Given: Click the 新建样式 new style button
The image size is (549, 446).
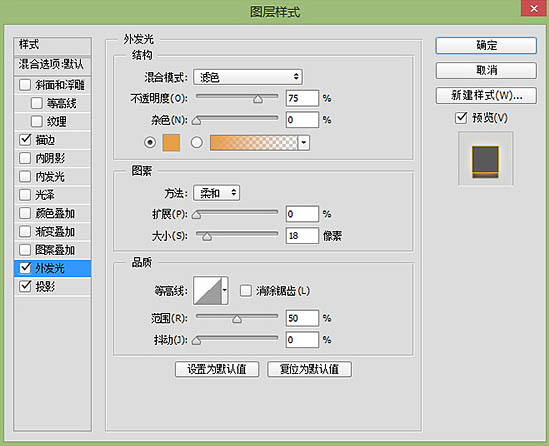Looking at the screenshot, I should [x=486, y=95].
